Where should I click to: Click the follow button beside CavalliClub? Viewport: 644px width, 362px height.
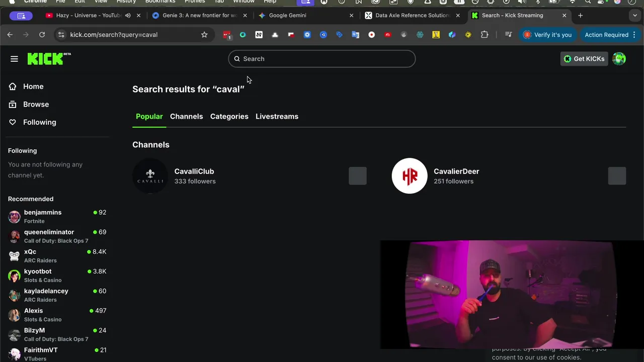click(358, 176)
